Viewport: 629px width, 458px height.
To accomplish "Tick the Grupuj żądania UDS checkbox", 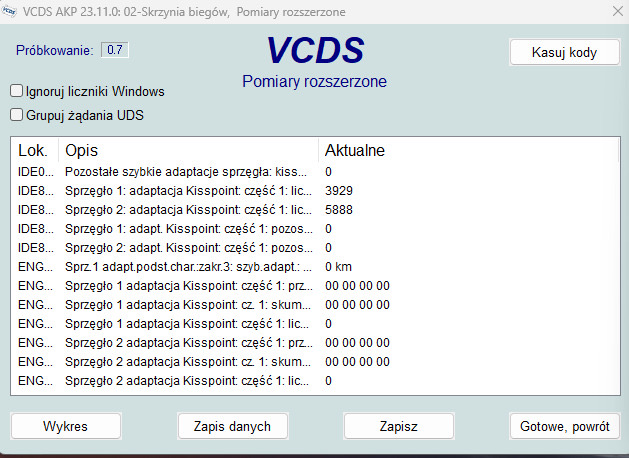I will (x=16, y=115).
